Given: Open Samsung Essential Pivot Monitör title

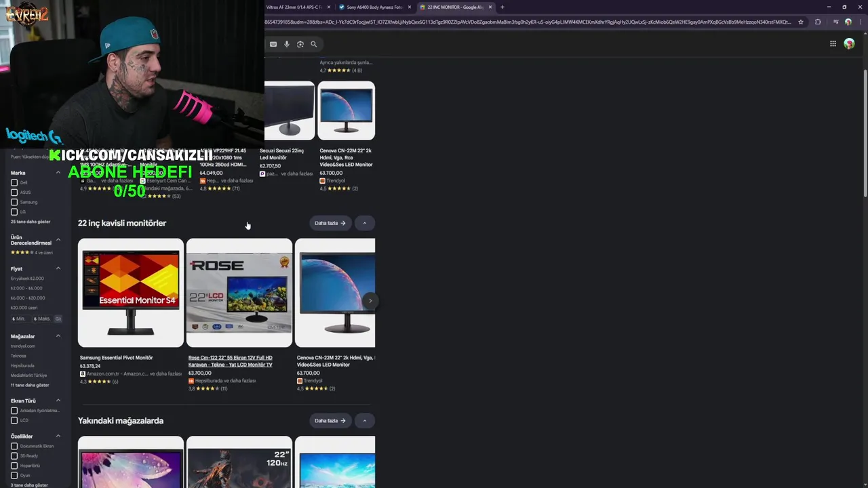Looking at the screenshot, I should click(117, 358).
